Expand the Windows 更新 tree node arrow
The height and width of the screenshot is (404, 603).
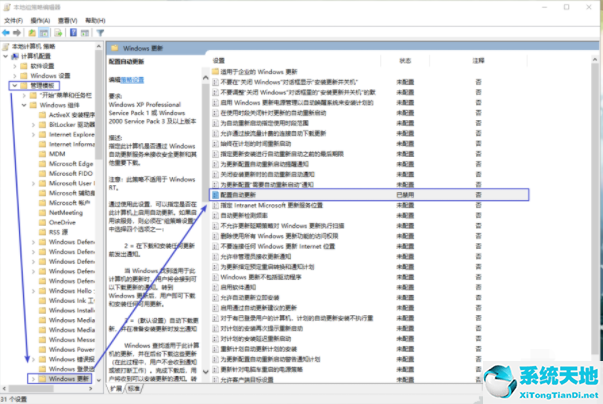click(32, 379)
